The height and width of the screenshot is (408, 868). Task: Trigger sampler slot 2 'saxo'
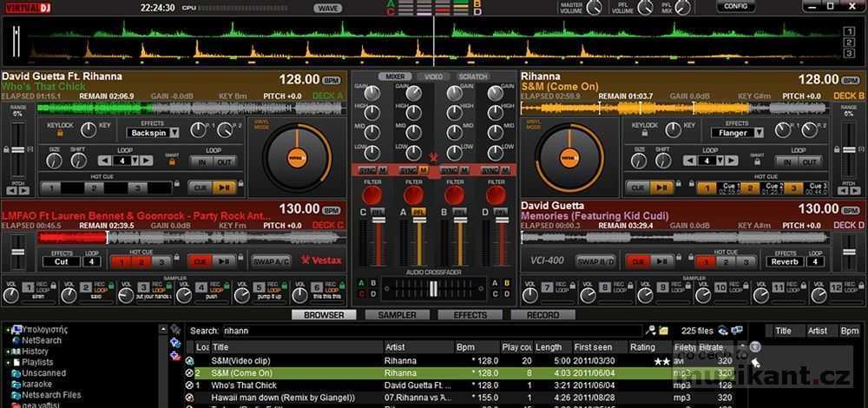(85, 287)
